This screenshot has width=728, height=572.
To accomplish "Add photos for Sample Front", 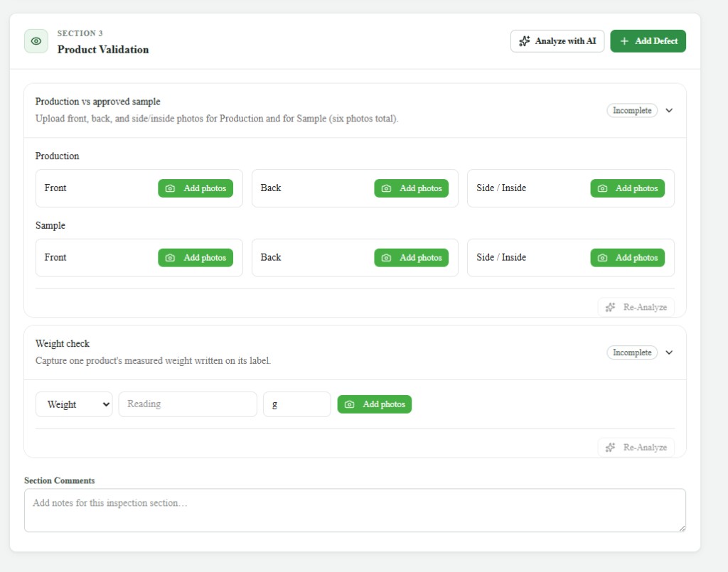I will [196, 258].
